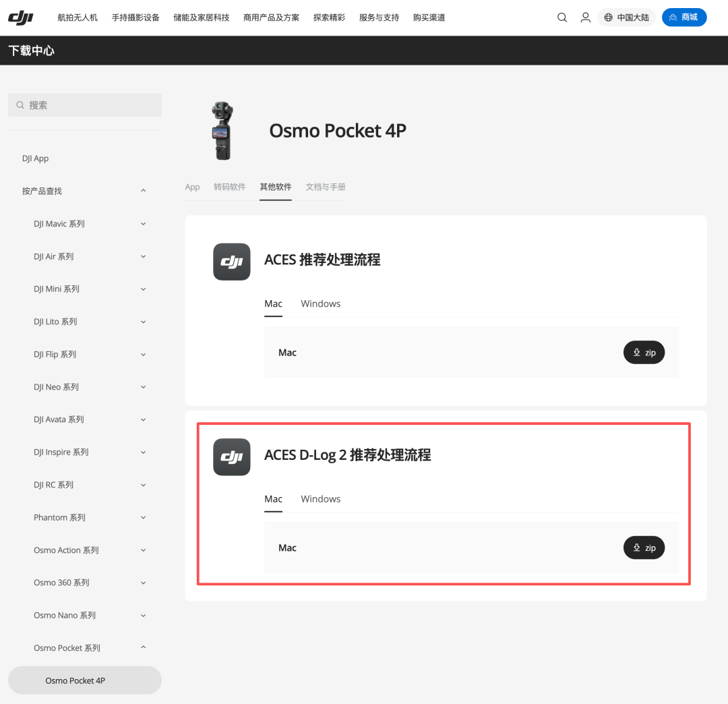Click the ACES 推荐处理流程 heading
728x704 pixels.
click(322, 260)
